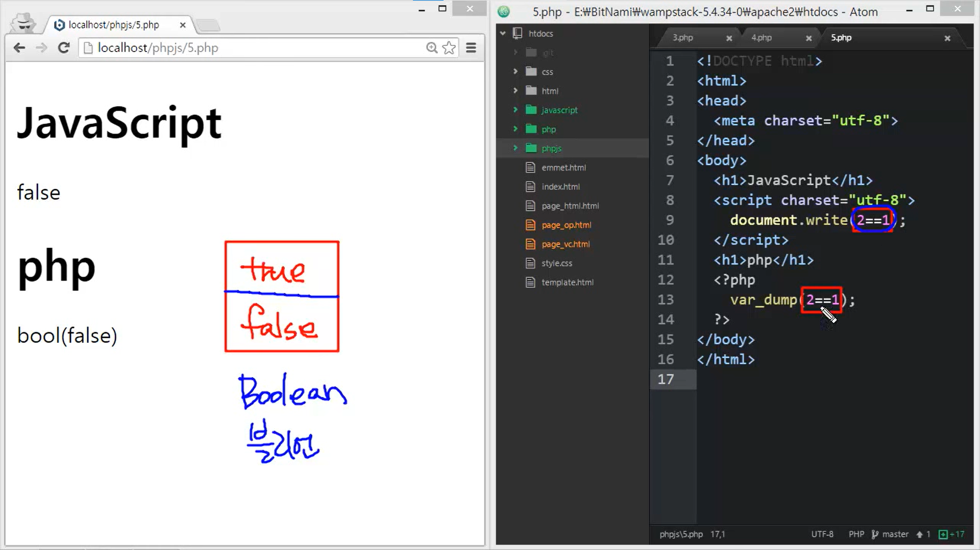
Task: Expand the html folder
Action: pos(516,91)
